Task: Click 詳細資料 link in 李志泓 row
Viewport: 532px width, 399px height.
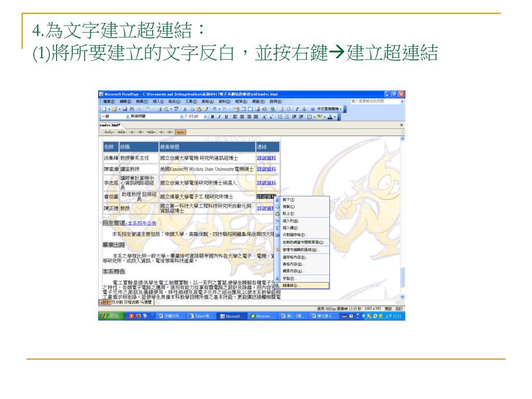Action: point(267,183)
